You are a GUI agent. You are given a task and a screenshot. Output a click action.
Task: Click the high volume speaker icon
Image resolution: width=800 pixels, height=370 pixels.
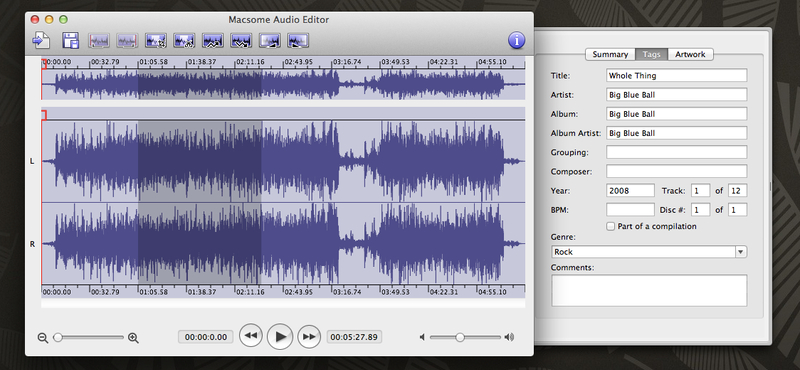pyautogui.click(x=509, y=337)
